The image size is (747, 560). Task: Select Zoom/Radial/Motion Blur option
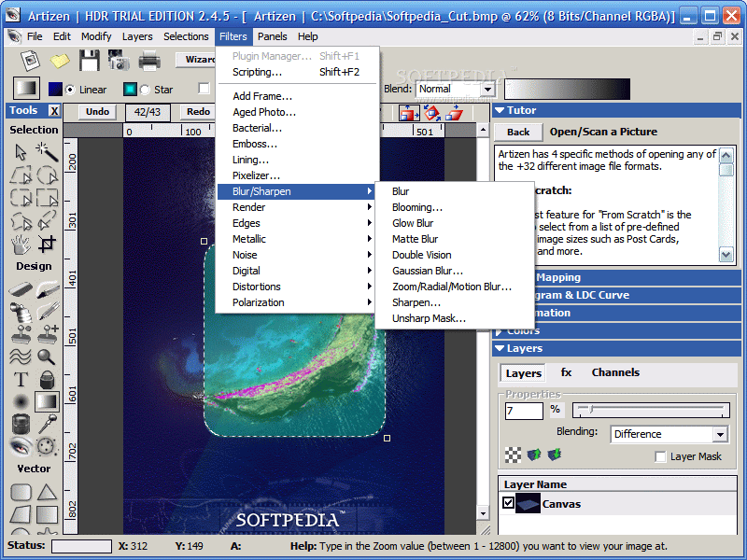tap(455, 287)
